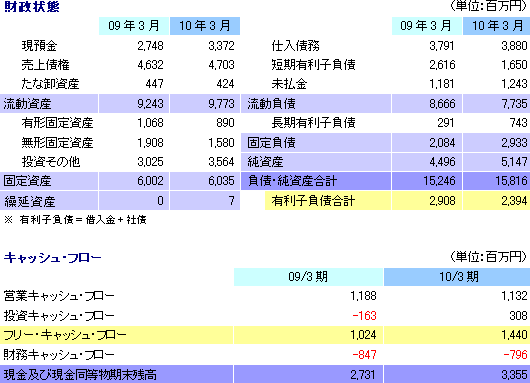Image resolution: width=530 pixels, height=383 pixels.
Task: Click the 財政状態 section heading
Action: pos(31,6)
